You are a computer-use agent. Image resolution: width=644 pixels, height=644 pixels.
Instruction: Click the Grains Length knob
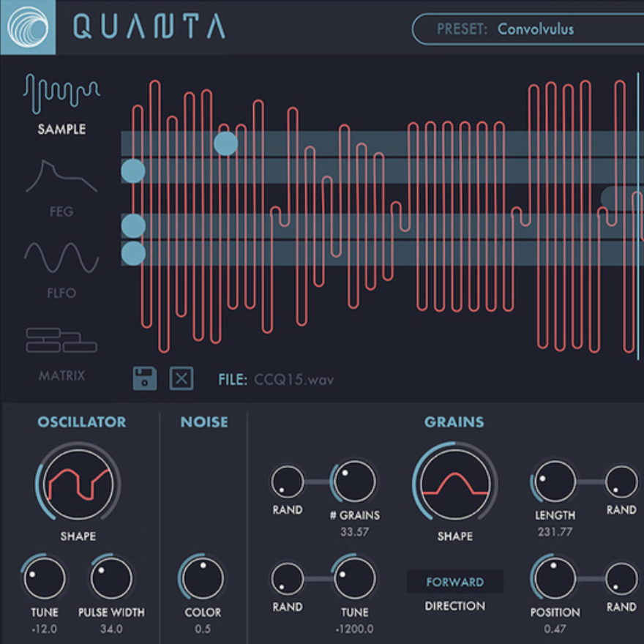(x=554, y=482)
